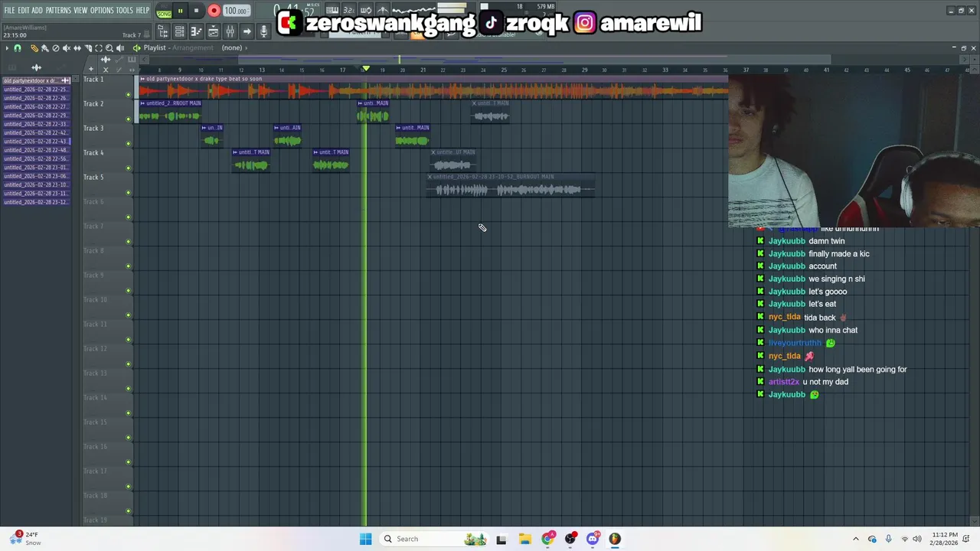Mute Track 4 using its green light
The width and height of the screenshot is (980, 551).
(x=128, y=168)
